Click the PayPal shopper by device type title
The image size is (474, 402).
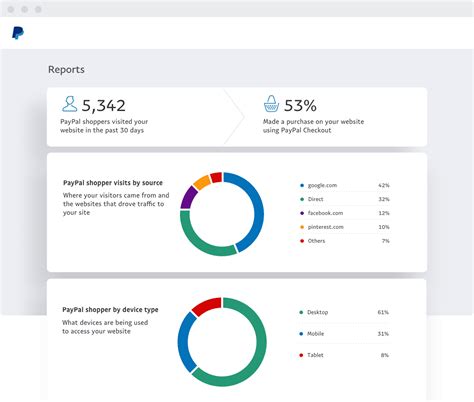tap(110, 310)
